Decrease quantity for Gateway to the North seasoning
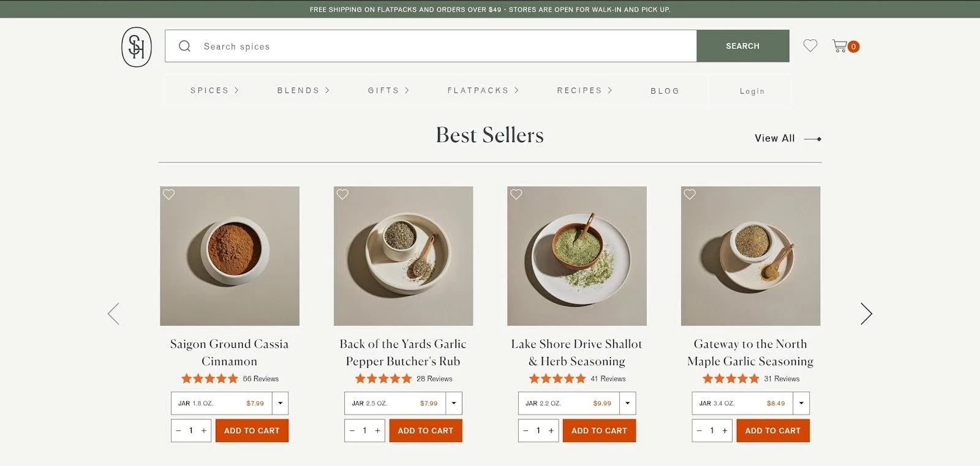Viewport: 980px width, 466px height. click(x=699, y=430)
